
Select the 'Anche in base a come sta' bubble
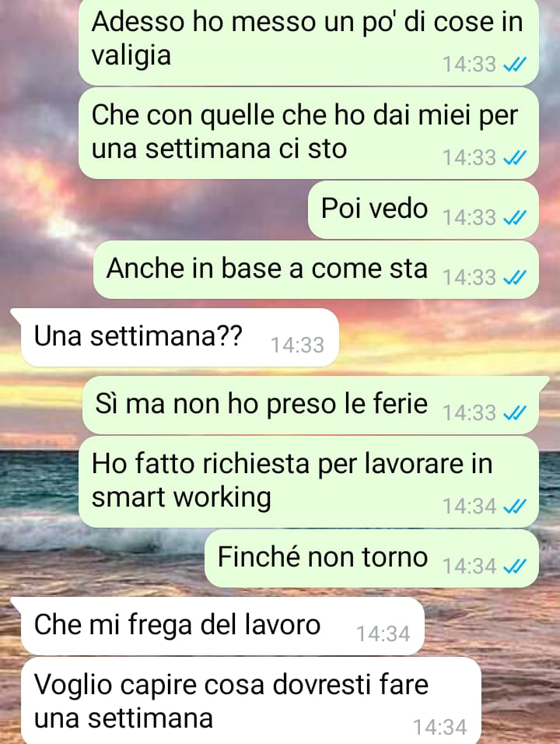pos(317,269)
